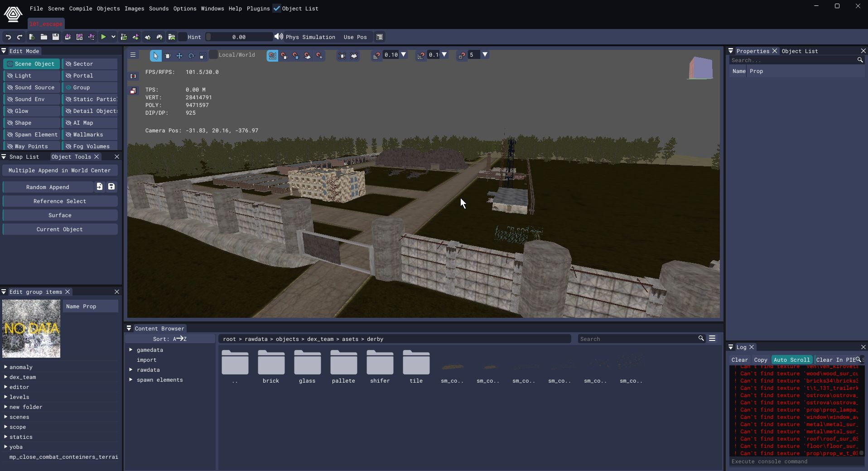Viewport: 868px width, 471px height.
Task: Toggle the Hint checkbox
Action: [x=183, y=37]
